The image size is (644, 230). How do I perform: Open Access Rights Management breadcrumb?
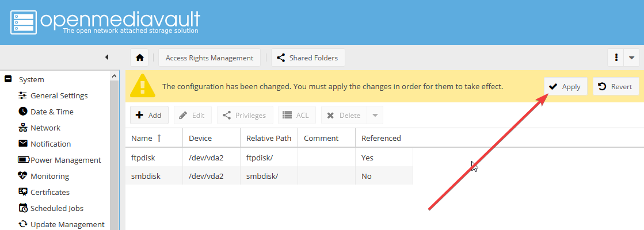pyautogui.click(x=209, y=57)
